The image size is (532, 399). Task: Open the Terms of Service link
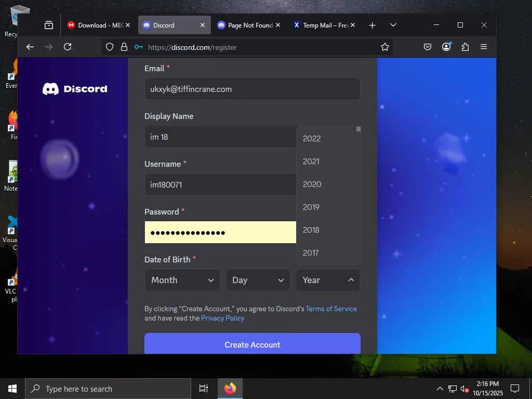[x=331, y=309]
